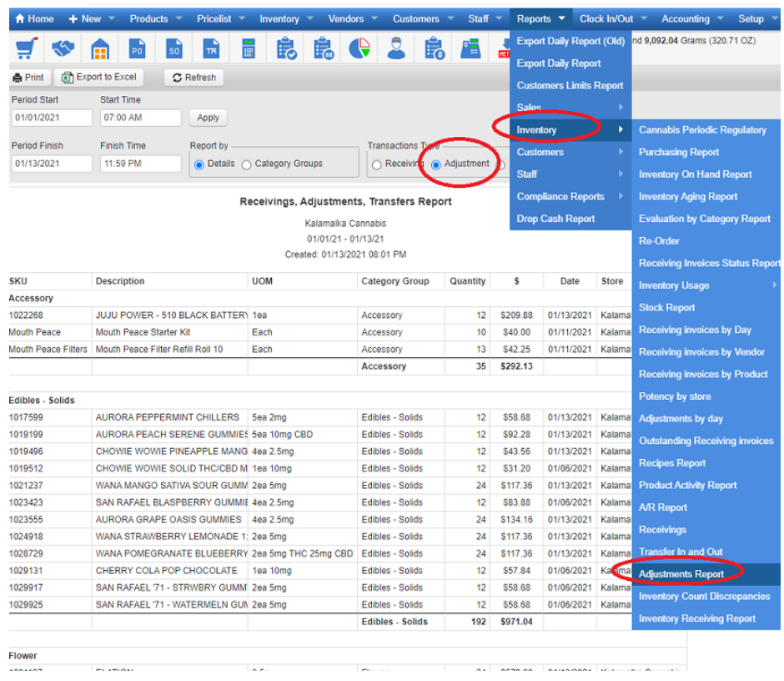The height and width of the screenshot is (681, 784).
Task: Click the Excel icon on Export button
Action: tap(68, 78)
